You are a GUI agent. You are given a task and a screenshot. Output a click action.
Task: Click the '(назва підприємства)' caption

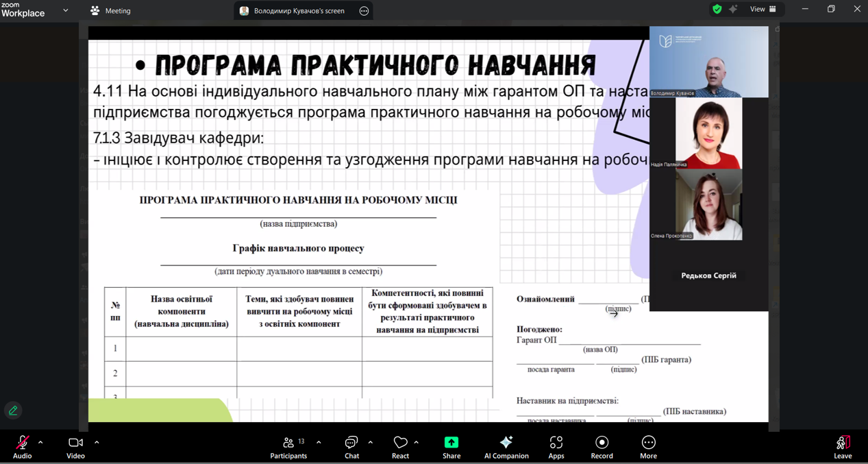(299, 223)
